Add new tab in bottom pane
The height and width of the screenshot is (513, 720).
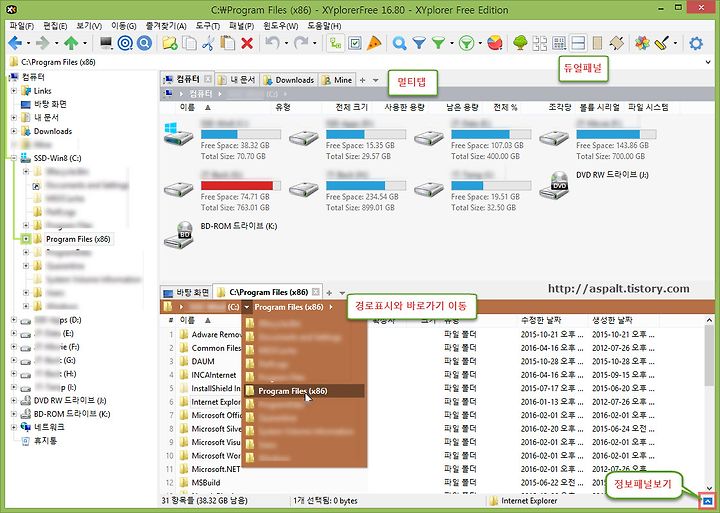pyautogui.click(x=329, y=293)
